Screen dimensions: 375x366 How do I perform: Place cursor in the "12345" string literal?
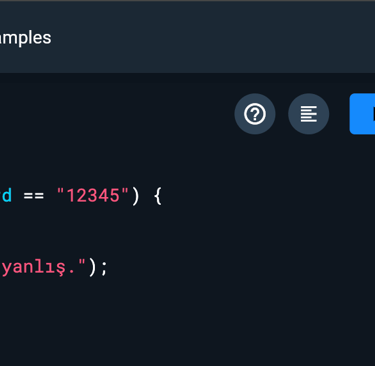pyautogui.click(x=93, y=195)
